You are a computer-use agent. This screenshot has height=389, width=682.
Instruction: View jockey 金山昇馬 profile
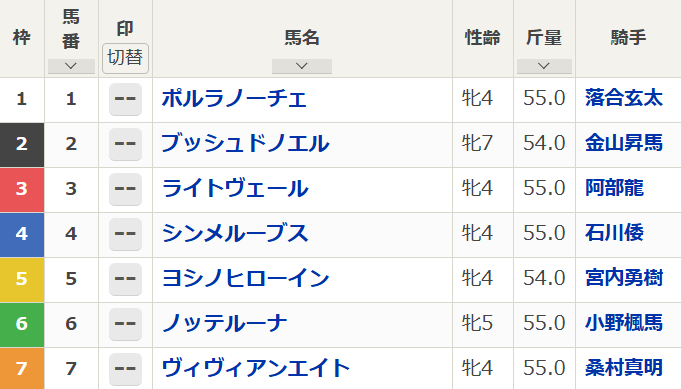click(x=624, y=143)
